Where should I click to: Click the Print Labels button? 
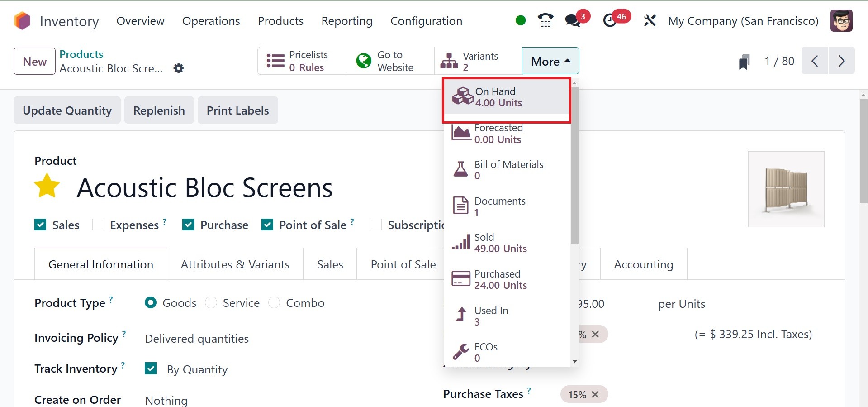(238, 110)
